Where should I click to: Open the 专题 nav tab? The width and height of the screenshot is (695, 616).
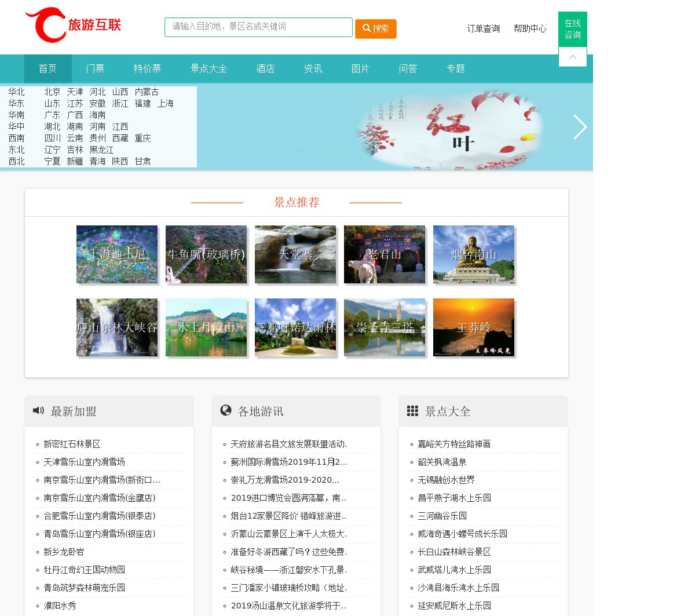click(x=455, y=69)
